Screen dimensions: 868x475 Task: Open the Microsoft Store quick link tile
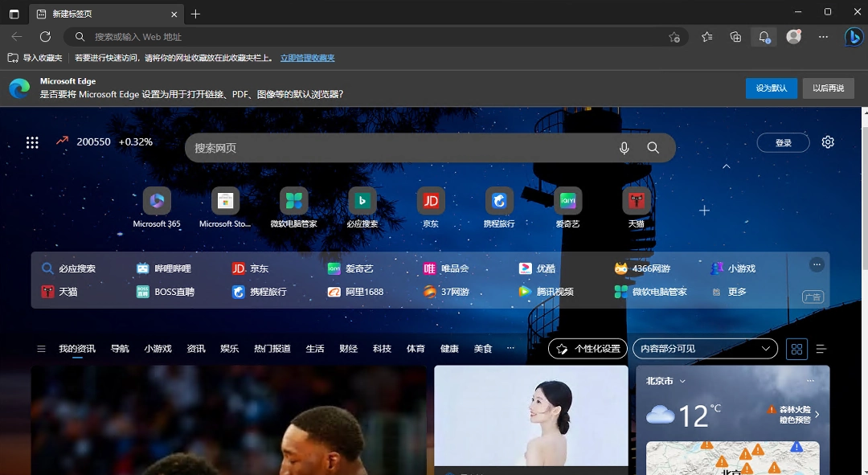click(x=225, y=208)
